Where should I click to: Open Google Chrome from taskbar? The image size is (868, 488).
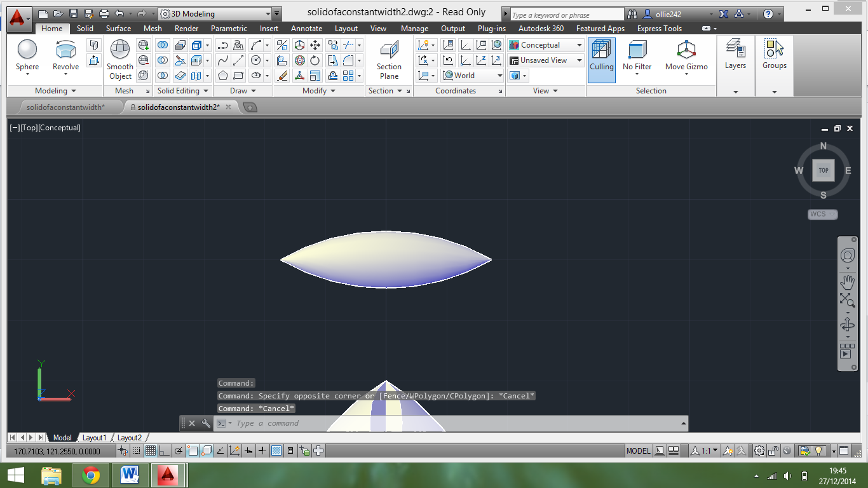[x=90, y=475]
